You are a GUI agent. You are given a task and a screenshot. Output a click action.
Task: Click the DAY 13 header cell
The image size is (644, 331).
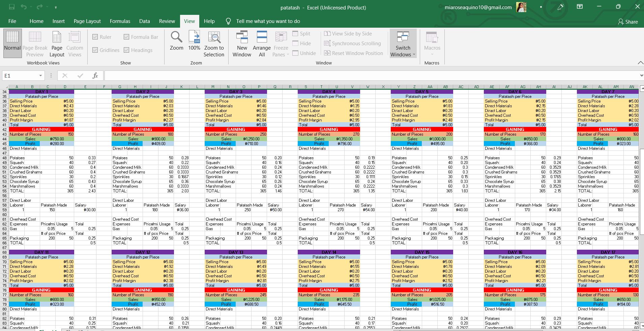point(236,252)
